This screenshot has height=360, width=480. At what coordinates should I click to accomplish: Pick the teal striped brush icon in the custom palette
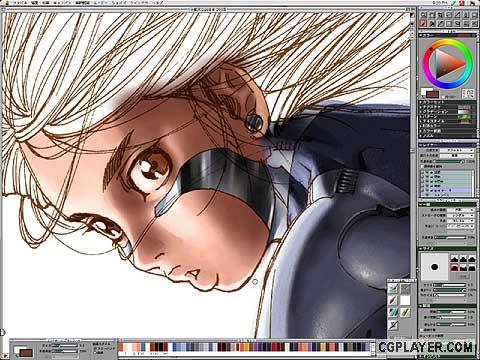tap(393, 312)
